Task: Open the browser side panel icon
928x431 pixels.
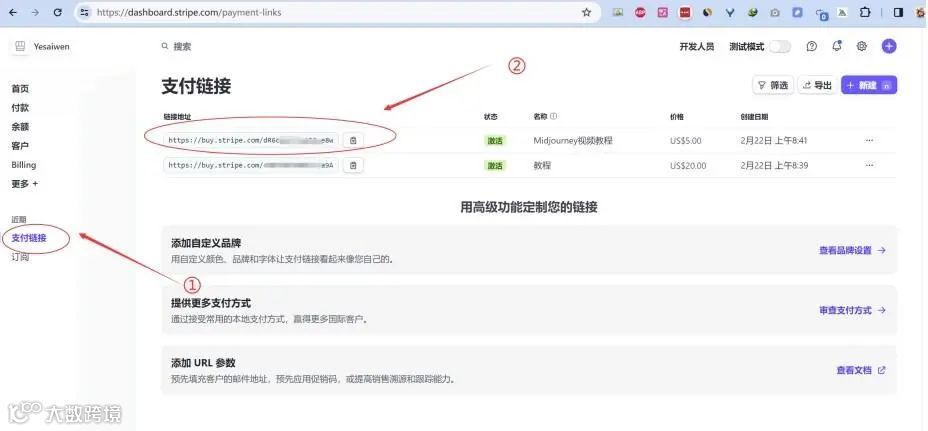Action: (x=898, y=12)
